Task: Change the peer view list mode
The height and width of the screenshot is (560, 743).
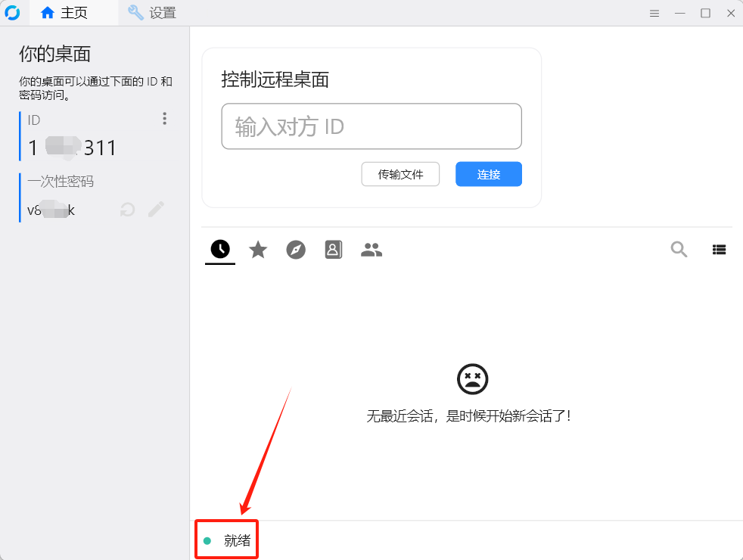Action: 720,250
